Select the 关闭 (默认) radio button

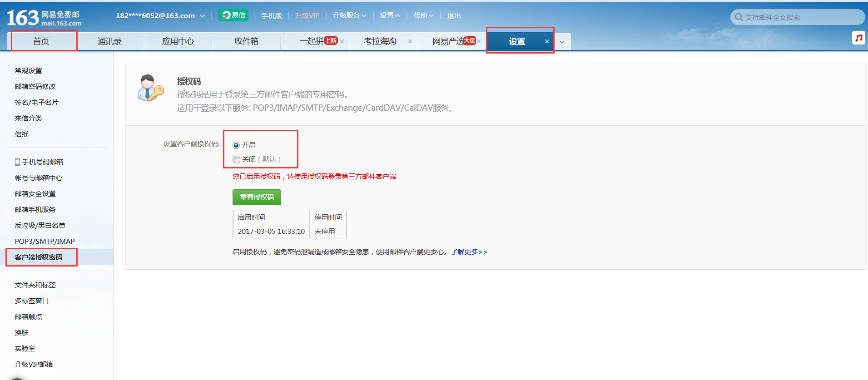236,160
